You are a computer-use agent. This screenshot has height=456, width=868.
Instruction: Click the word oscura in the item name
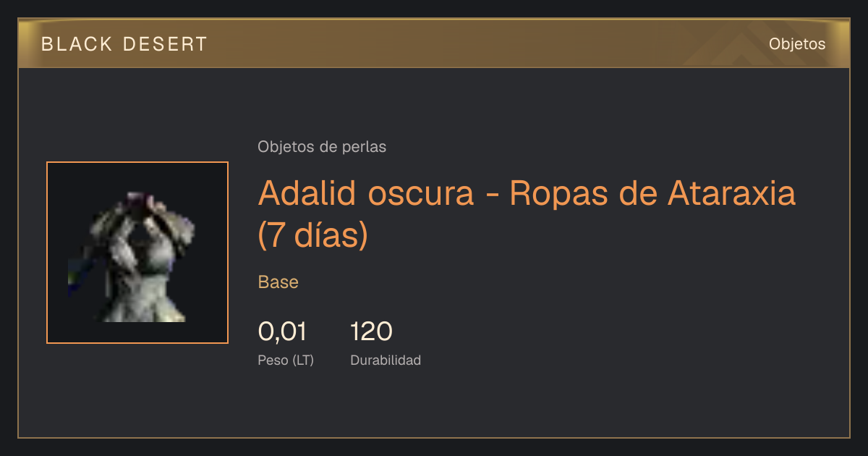[420, 193]
